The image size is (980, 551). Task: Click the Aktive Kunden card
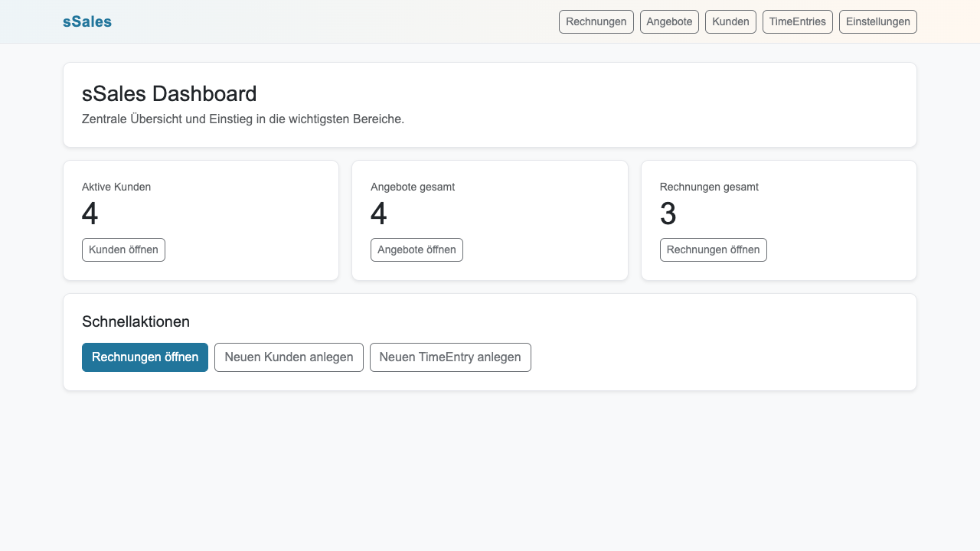tap(201, 220)
